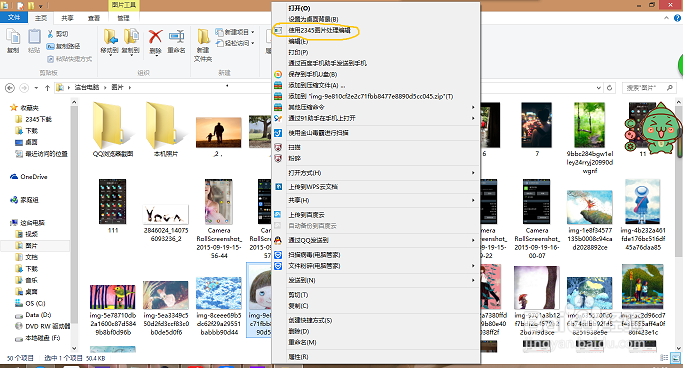Click the search magnifier icon

pyautogui.click(x=669, y=88)
